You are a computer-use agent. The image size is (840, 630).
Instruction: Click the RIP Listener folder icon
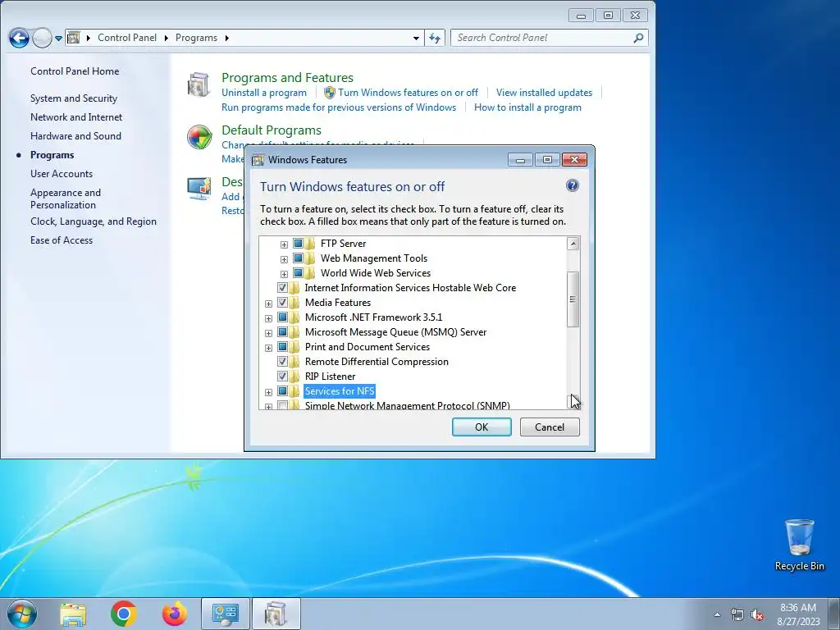pos(294,377)
